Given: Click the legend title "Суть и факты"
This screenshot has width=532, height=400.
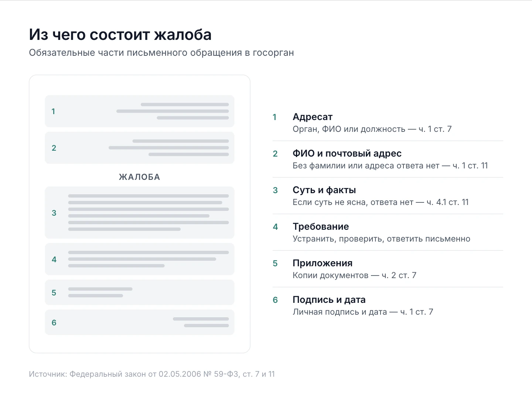Looking at the screenshot, I should tap(324, 190).
